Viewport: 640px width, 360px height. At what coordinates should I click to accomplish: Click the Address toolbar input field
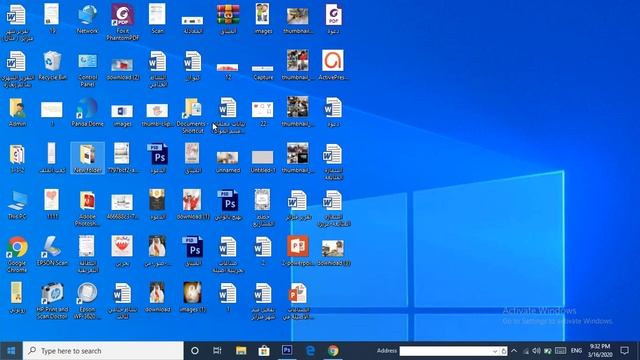click(x=445, y=351)
